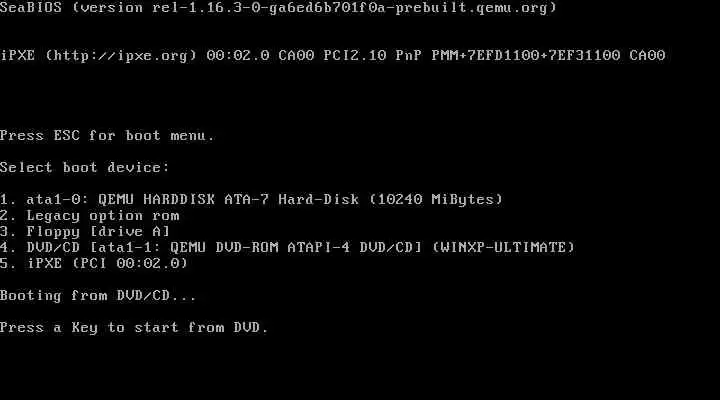Click the 10240 MiBytes disk size text
This screenshot has height=400, width=720.
pyautogui.click(x=436, y=199)
